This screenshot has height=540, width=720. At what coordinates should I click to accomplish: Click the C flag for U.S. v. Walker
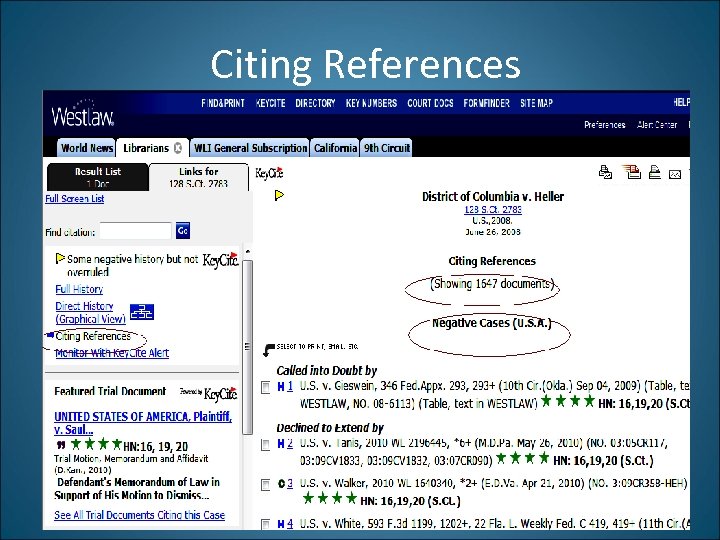pyautogui.click(x=281, y=484)
